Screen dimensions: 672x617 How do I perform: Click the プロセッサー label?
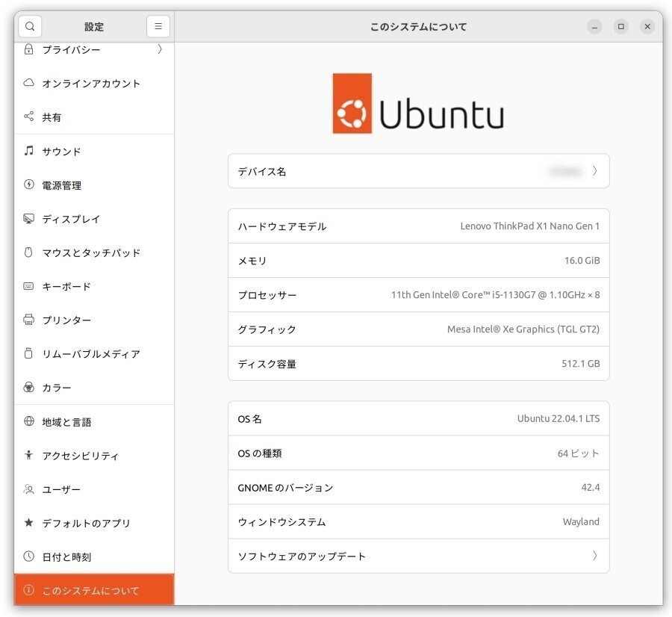coord(267,295)
